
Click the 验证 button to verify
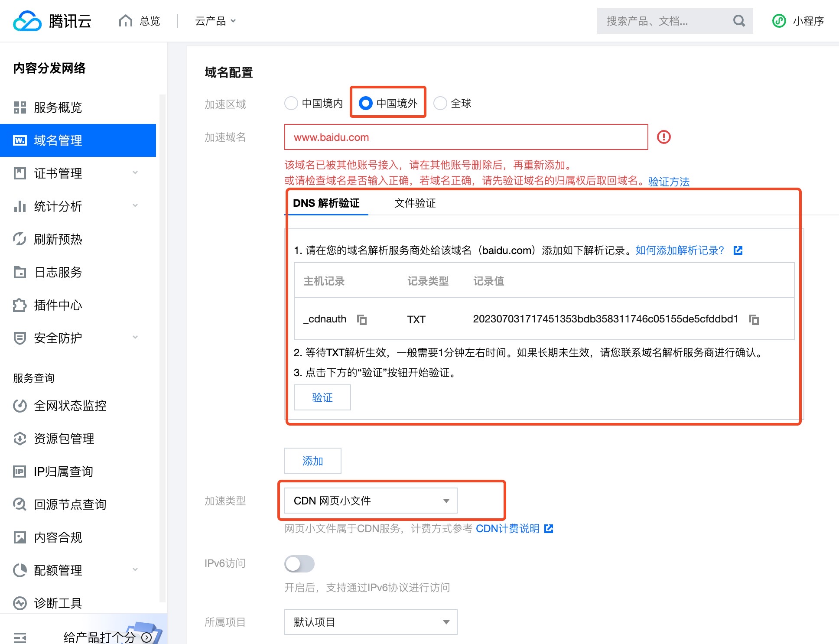coord(322,397)
